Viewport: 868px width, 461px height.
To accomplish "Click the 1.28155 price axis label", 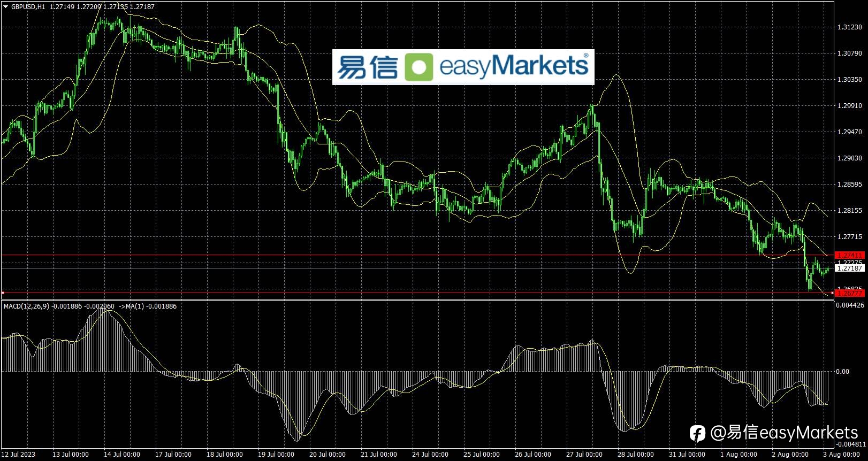I will 850,211.
